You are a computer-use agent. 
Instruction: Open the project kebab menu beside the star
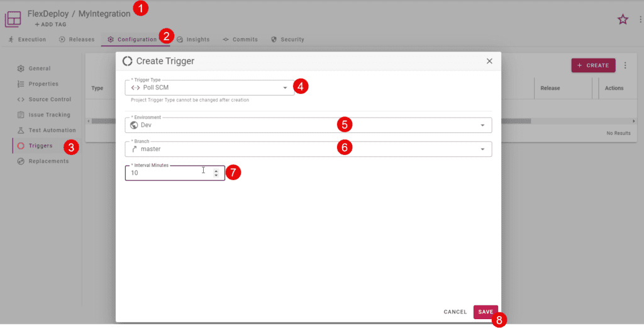[640, 20]
